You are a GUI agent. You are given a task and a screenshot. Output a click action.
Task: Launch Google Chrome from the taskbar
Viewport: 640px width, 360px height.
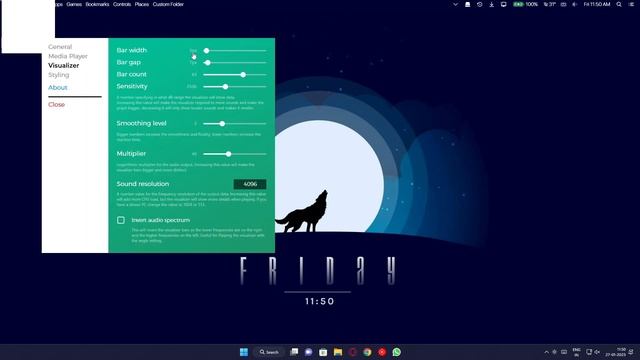367,352
